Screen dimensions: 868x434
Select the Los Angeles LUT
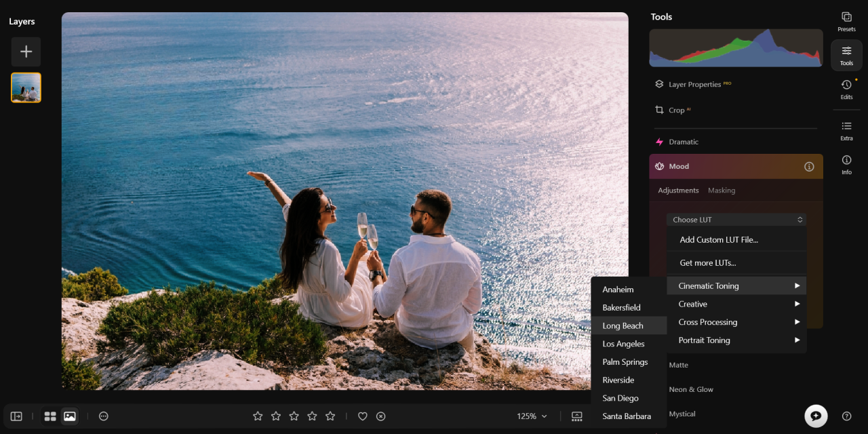[629, 344]
